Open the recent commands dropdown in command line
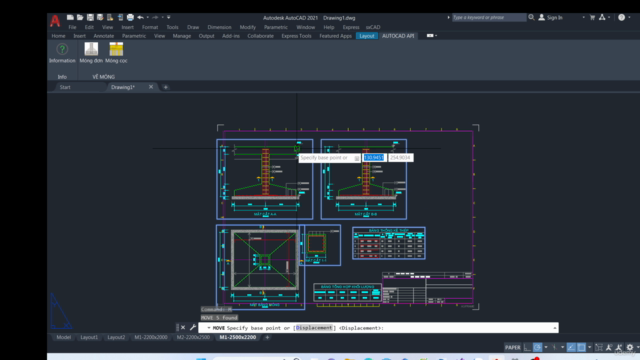The width and height of the screenshot is (640, 360). point(208,328)
